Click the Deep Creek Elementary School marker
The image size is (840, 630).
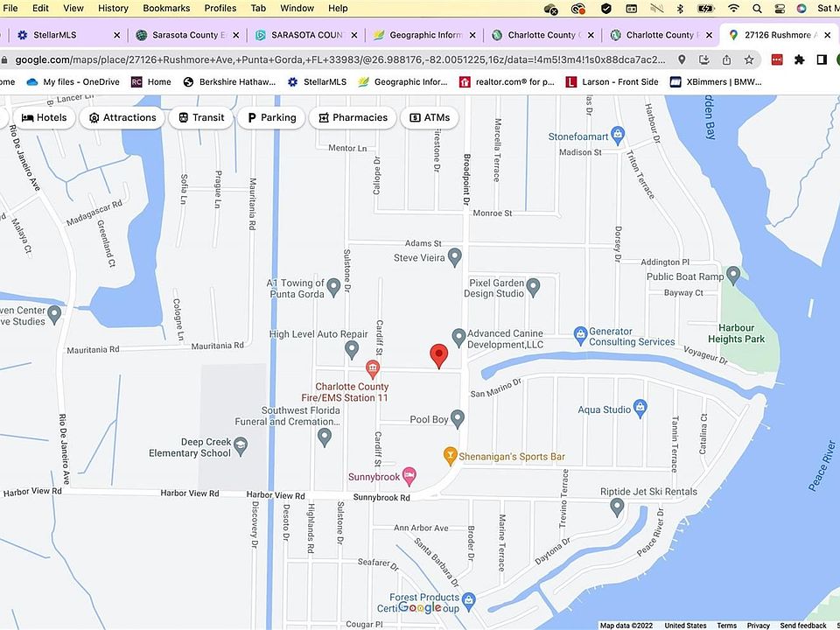click(241, 445)
